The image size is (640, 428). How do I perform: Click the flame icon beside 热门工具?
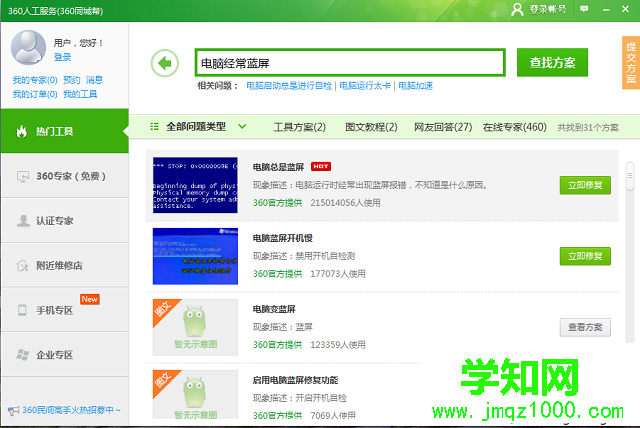pyautogui.click(x=22, y=131)
